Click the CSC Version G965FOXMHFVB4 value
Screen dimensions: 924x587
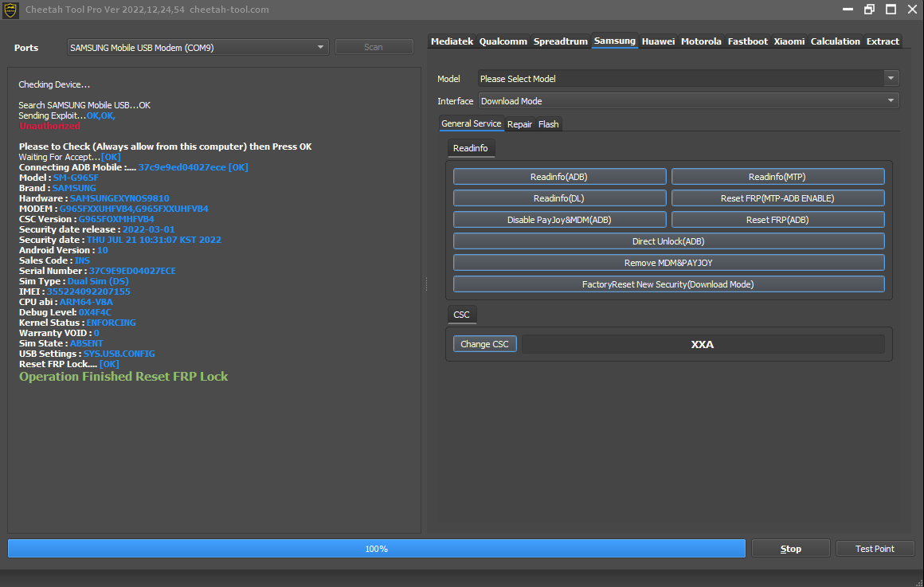tap(116, 219)
